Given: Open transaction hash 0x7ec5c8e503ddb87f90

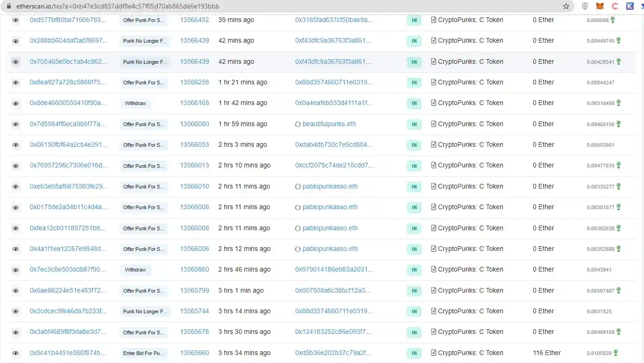Looking at the screenshot, I should (68, 270).
